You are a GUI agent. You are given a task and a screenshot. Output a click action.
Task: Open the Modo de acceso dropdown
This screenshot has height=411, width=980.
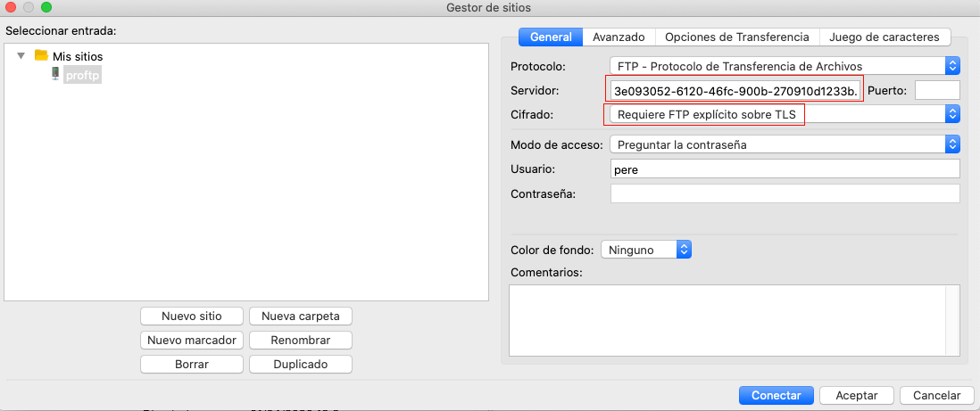785,144
